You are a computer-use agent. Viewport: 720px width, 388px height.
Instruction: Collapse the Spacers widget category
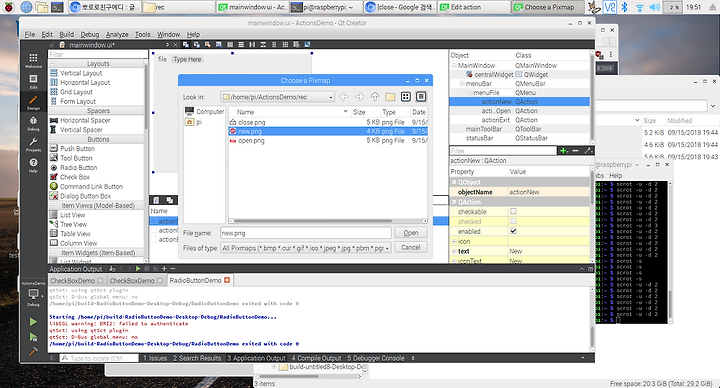[x=52, y=111]
